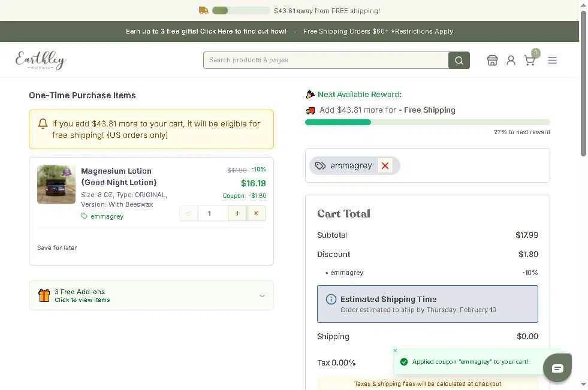Click the green emmagrey tag under product details
Screen dimensions: 588x390
click(x=102, y=216)
